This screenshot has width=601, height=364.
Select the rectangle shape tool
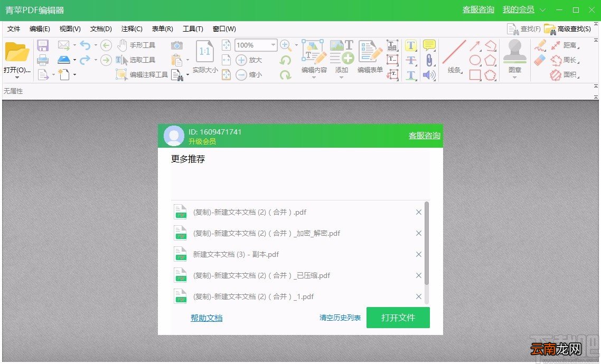click(475, 75)
